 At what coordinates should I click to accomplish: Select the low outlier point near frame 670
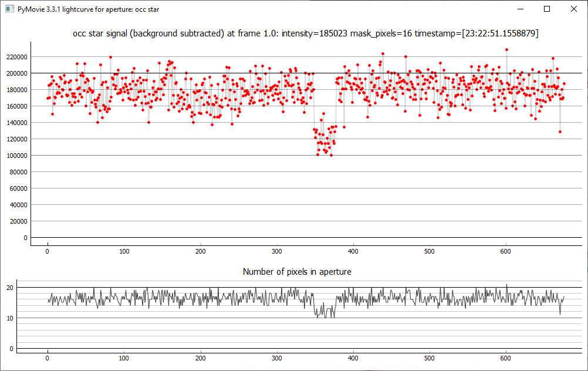click(x=560, y=131)
